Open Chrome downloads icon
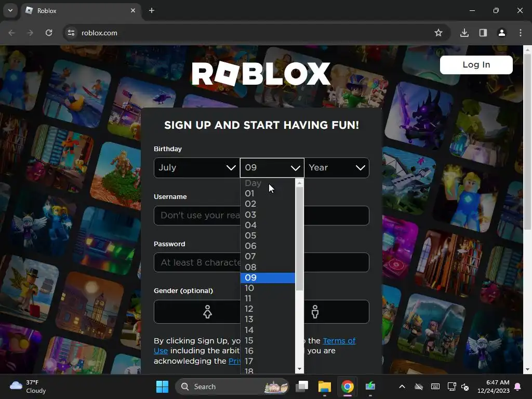The height and width of the screenshot is (399, 532). click(464, 33)
